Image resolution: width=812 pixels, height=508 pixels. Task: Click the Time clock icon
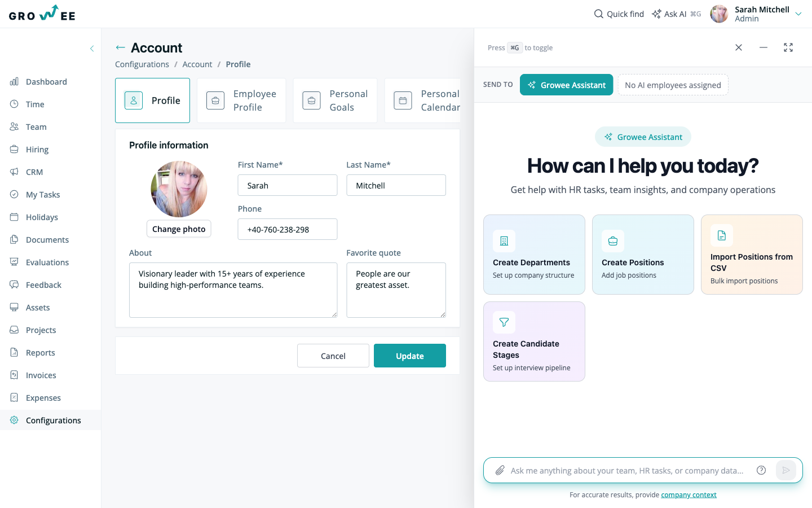[14, 104]
